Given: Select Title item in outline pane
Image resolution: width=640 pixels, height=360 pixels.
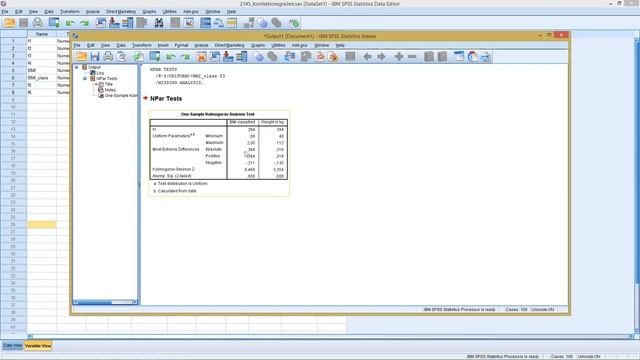Looking at the screenshot, I should click(109, 84).
